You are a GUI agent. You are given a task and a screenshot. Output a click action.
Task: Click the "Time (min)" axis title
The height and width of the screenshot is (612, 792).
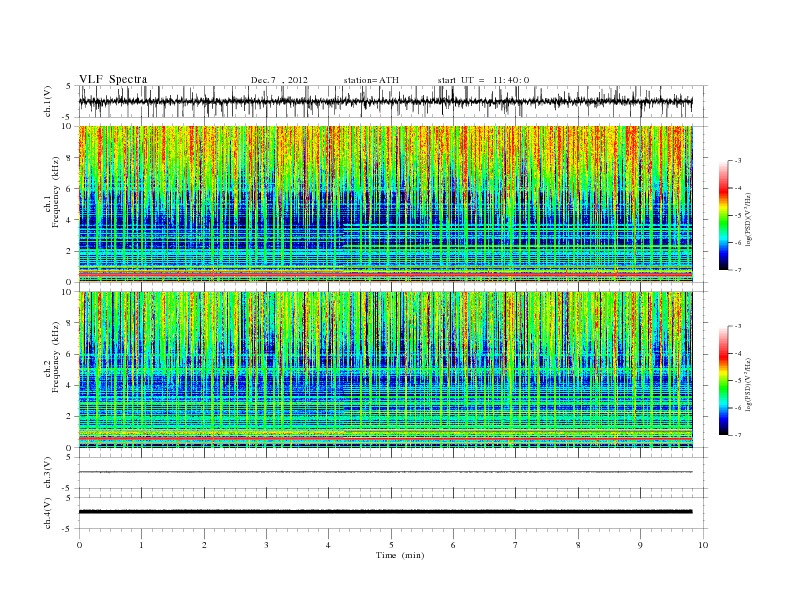[x=400, y=555]
